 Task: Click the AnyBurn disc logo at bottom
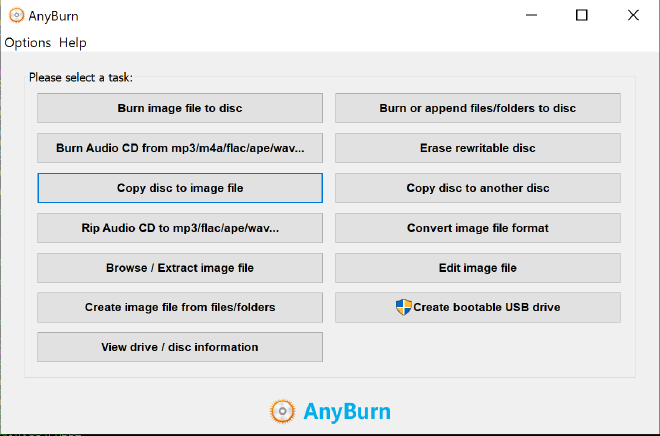pyautogui.click(x=282, y=411)
